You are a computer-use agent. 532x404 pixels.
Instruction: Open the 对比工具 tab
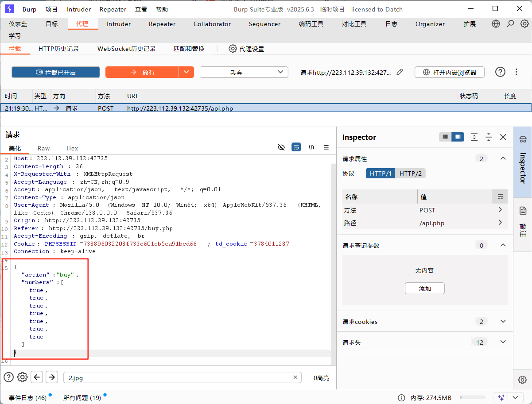tap(354, 24)
